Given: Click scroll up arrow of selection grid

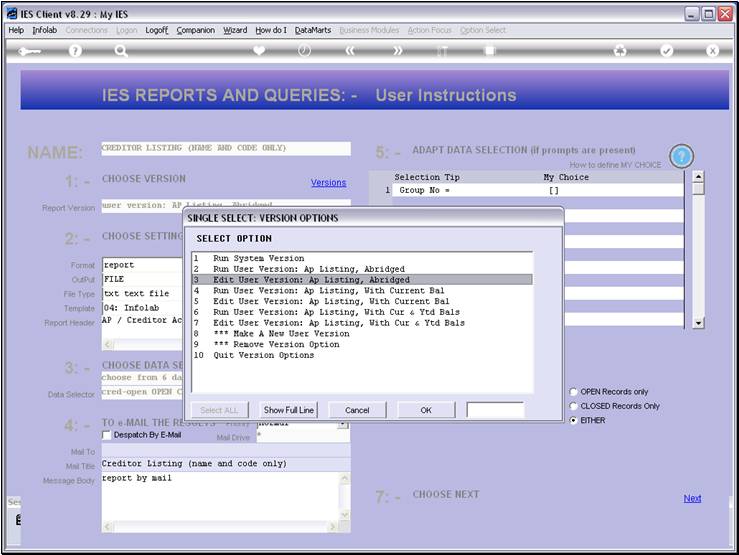Looking at the screenshot, I should pos(698,177).
